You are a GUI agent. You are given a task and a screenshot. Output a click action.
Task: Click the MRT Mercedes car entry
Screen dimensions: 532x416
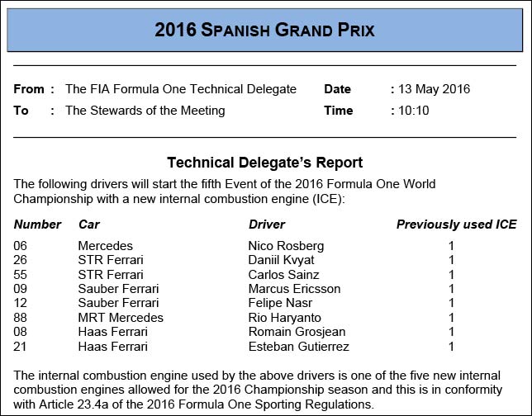tap(121, 318)
